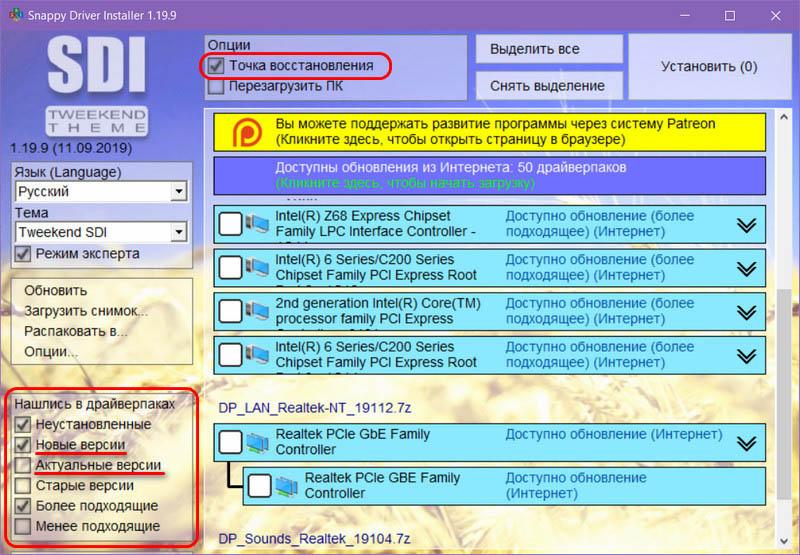
Task: Check the Realtek PCIe GbE Family Controller driver
Action: click(230, 442)
